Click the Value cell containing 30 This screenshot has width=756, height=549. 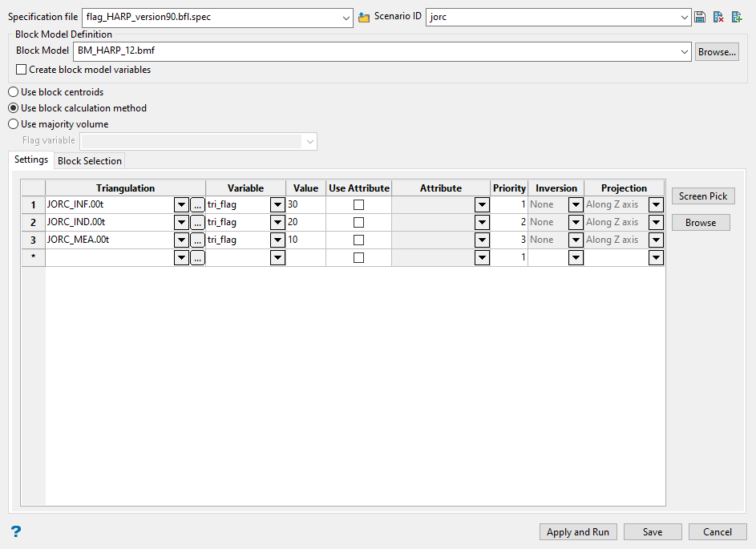pyautogui.click(x=305, y=205)
